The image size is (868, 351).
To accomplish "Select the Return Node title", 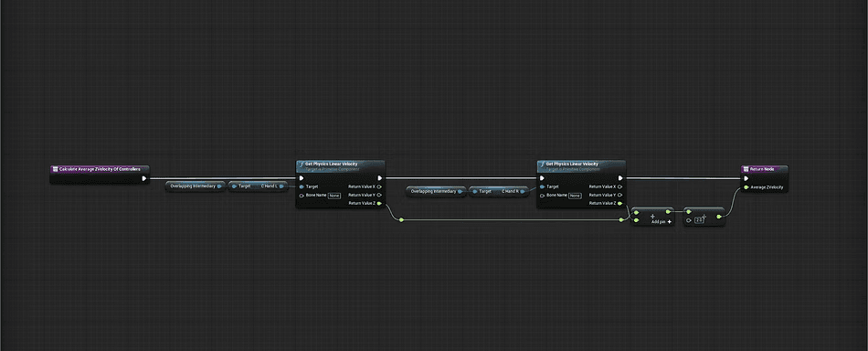I will (762, 169).
